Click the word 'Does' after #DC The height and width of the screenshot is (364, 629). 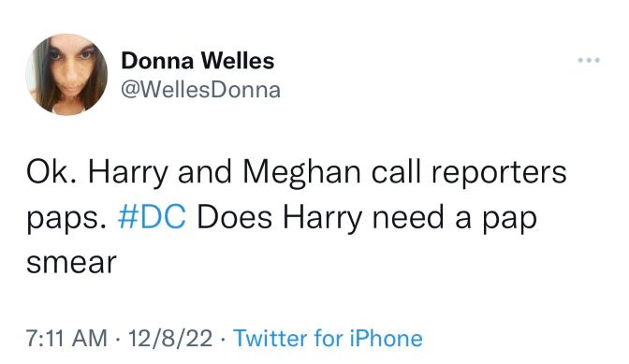234,217
